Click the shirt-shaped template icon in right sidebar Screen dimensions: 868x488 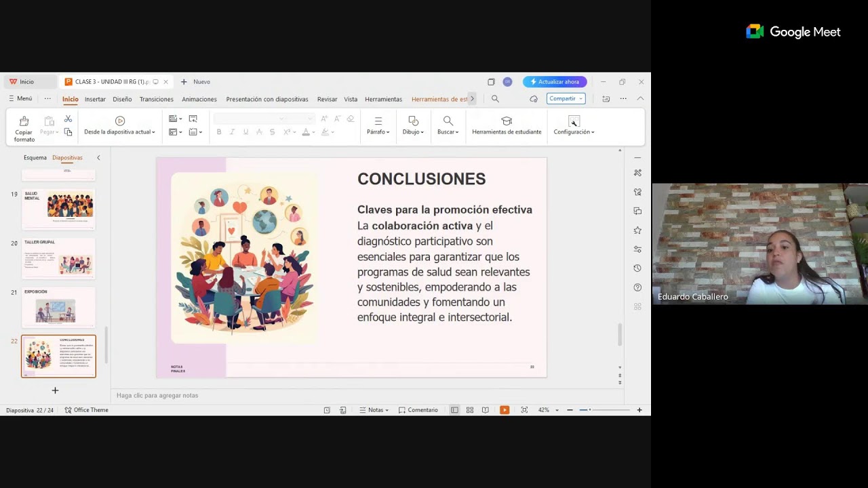point(637,192)
